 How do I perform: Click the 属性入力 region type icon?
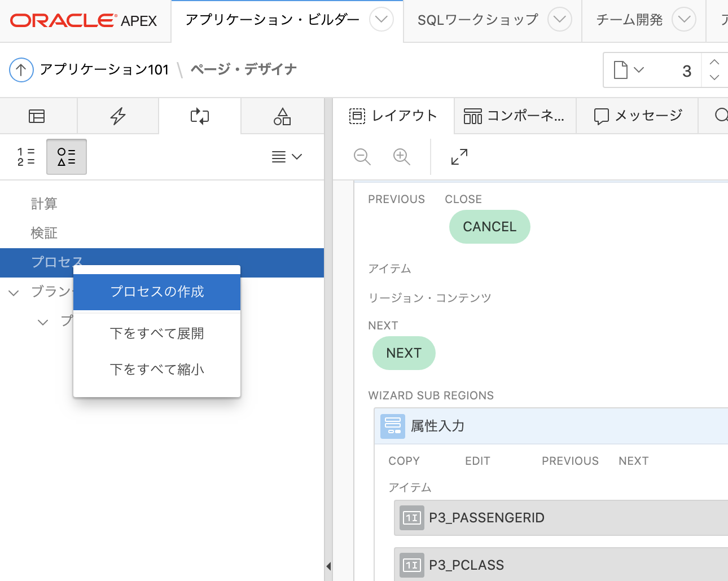(393, 426)
